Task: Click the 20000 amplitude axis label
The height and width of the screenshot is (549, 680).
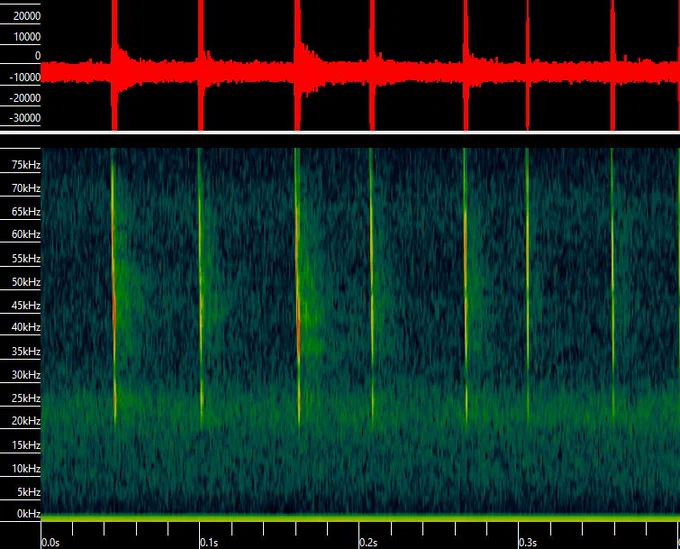Action: pos(27,16)
